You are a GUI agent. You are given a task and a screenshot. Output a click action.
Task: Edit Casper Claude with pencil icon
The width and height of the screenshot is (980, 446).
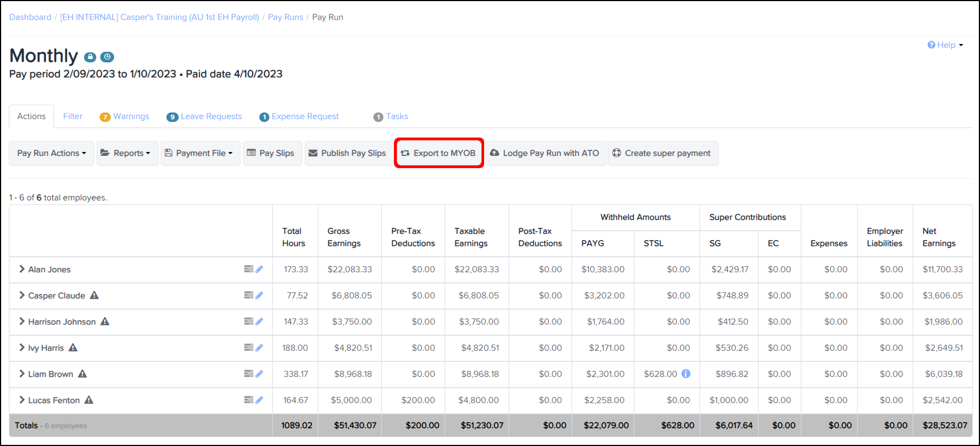pyautogui.click(x=259, y=295)
